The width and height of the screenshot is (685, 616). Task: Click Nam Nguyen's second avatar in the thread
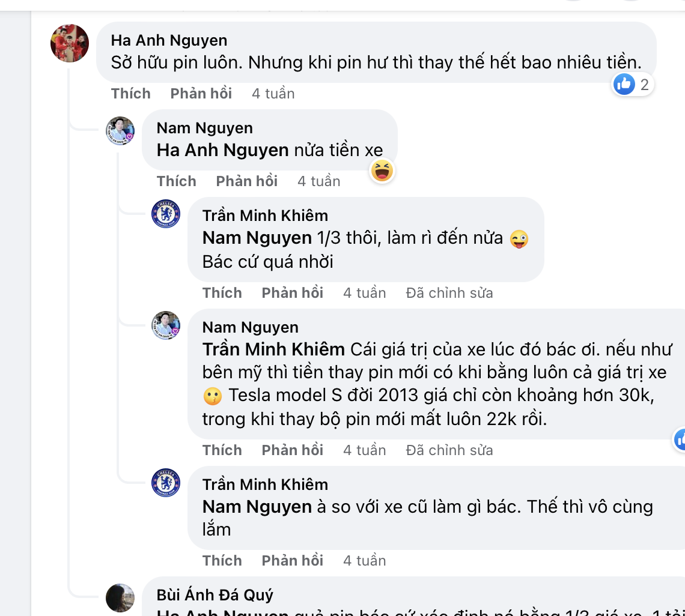165,326
